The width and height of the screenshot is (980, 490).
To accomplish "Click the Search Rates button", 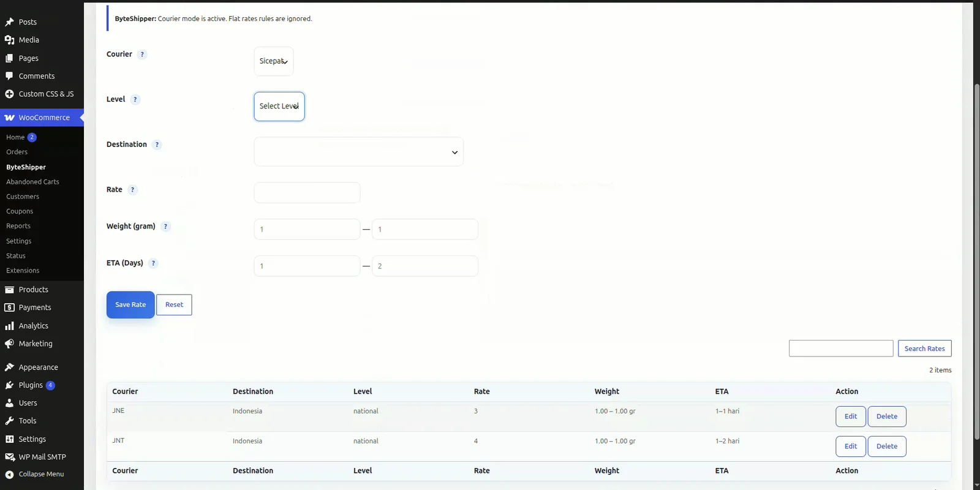I will pyautogui.click(x=924, y=349).
